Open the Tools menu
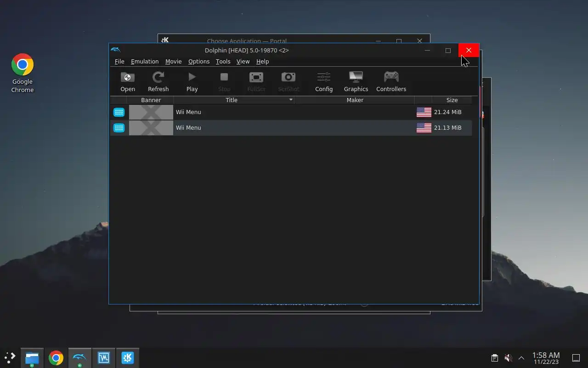Screen dimensions: 588x368 click(x=223, y=62)
